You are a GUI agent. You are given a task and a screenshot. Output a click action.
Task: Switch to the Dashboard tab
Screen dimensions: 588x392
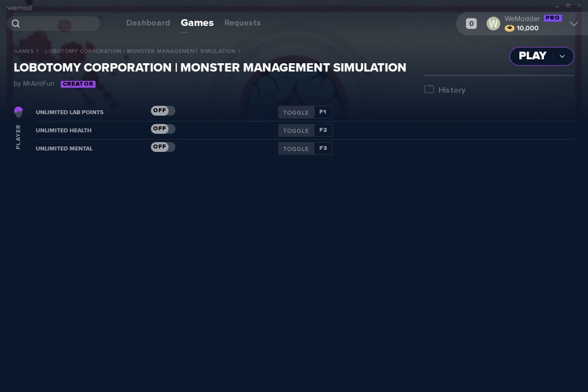(x=148, y=23)
